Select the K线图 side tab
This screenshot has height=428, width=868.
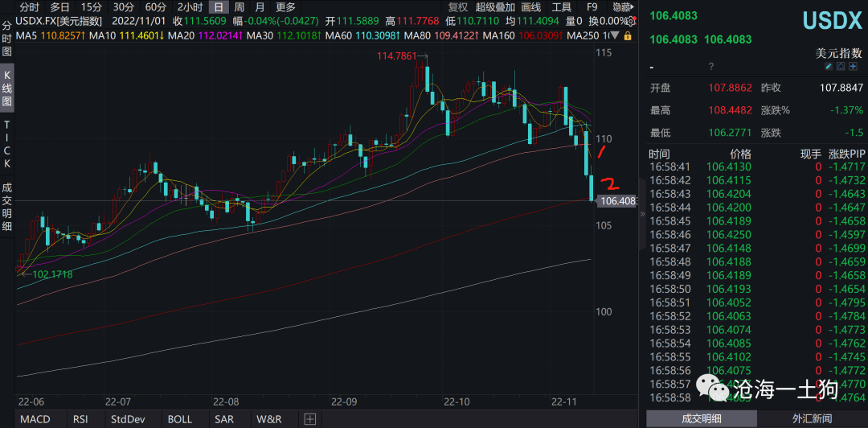[x=7, y=87]
